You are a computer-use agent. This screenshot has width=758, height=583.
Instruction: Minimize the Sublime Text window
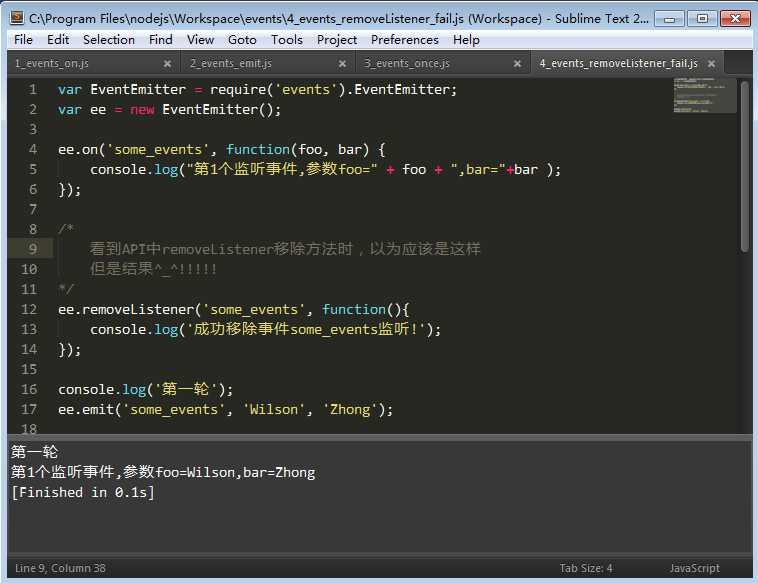point(670,19)
